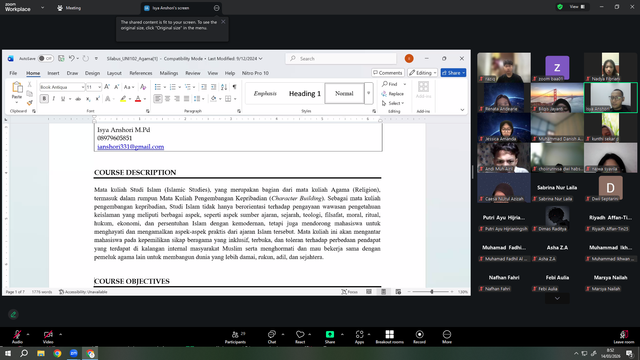Increase font size with grow font icon
Image resolution: width=640 pixels, height=360 pixels.
pyautogui.click(x=107, y=87)
